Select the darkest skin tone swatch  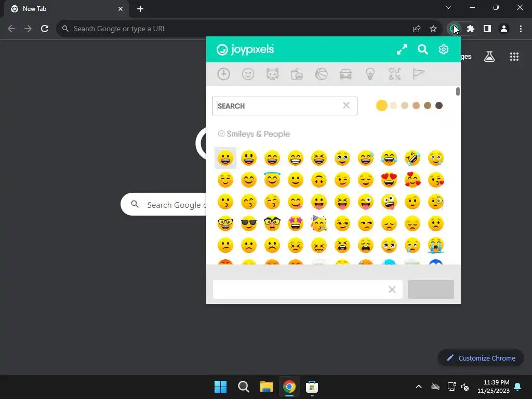pos(439,105)
